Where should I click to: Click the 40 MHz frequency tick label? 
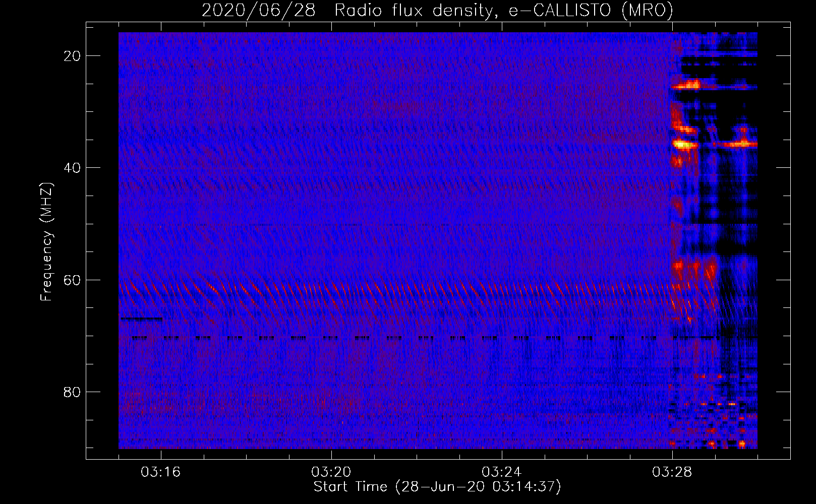72,168
